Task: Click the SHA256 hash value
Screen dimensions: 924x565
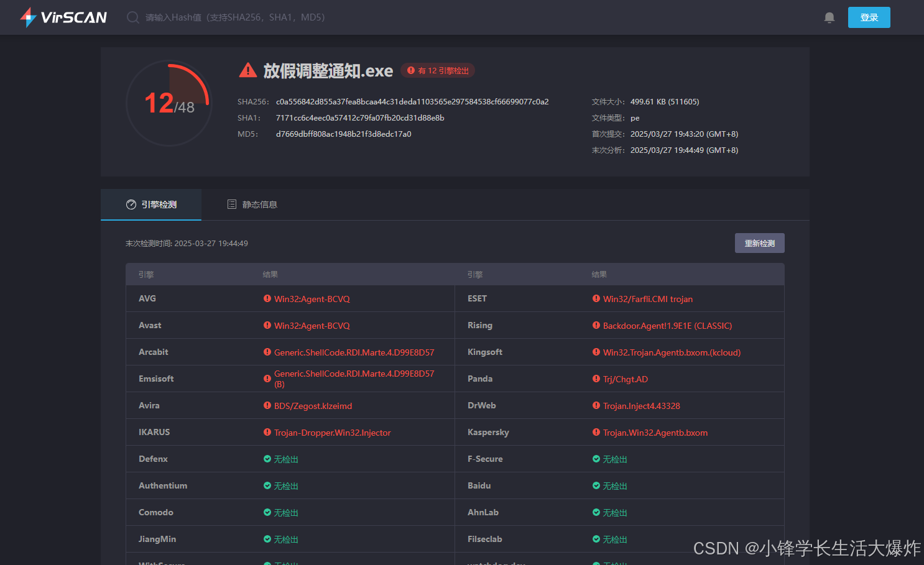Action: pos(412,101)
